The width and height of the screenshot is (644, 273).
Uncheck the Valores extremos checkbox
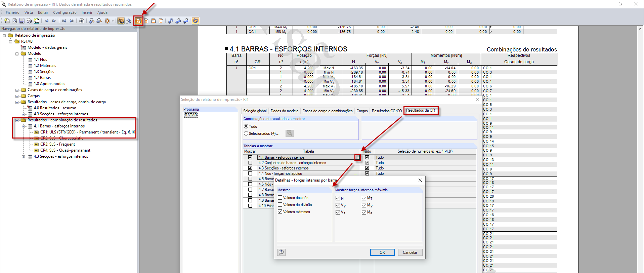tap(280, 212)
